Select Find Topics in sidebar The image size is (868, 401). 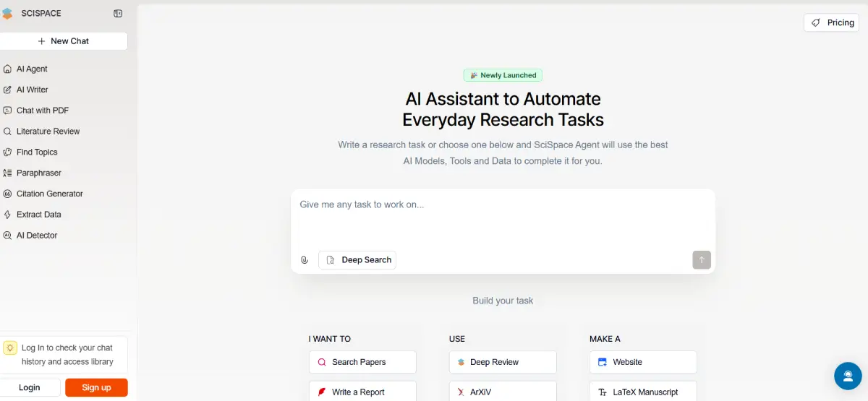[37, 152]
